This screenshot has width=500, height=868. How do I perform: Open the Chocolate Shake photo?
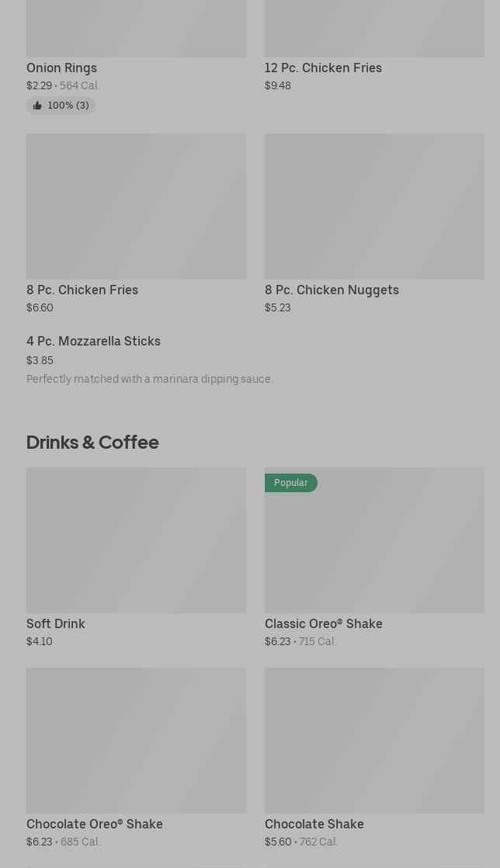(374, 741)
